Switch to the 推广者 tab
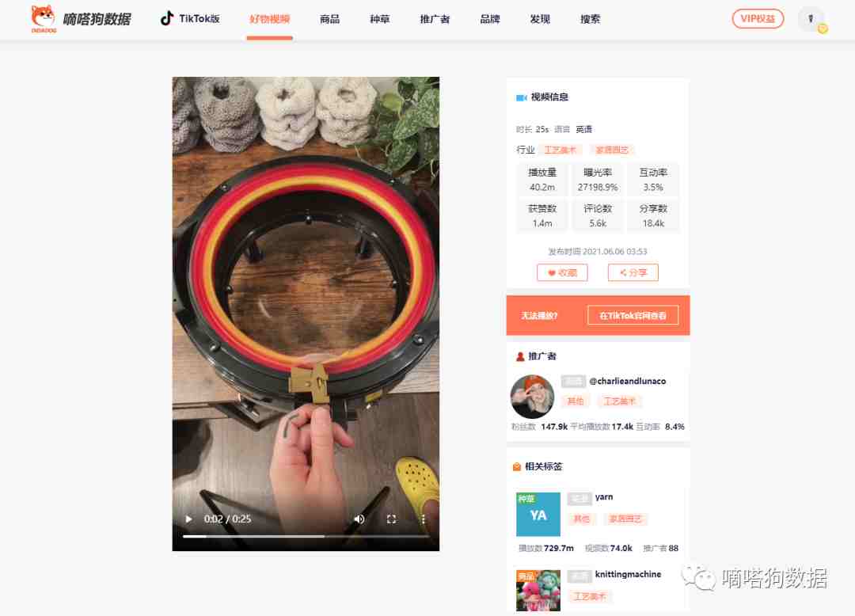The image size is (855, 616). [435, 19]
